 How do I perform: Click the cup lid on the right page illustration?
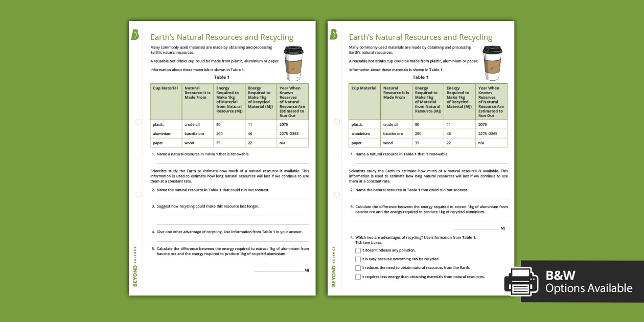pos(492,49)
